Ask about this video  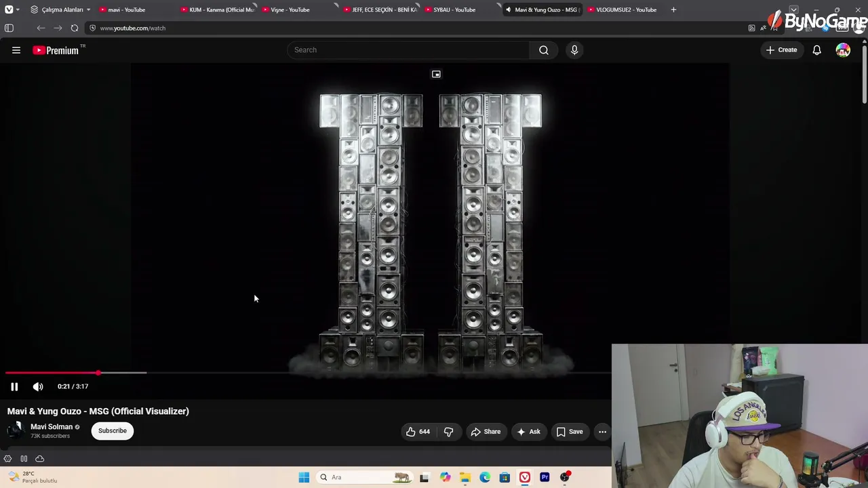(x=528, y=432)
